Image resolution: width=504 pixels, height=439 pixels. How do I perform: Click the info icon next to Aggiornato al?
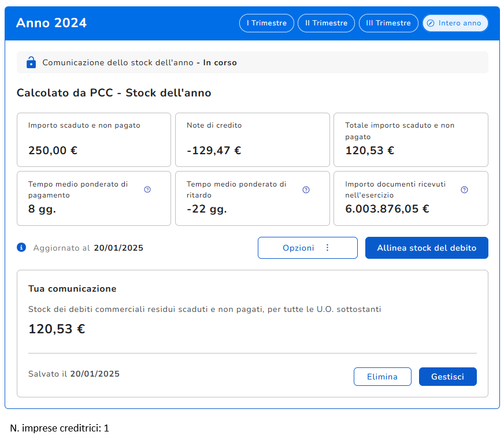22,247
